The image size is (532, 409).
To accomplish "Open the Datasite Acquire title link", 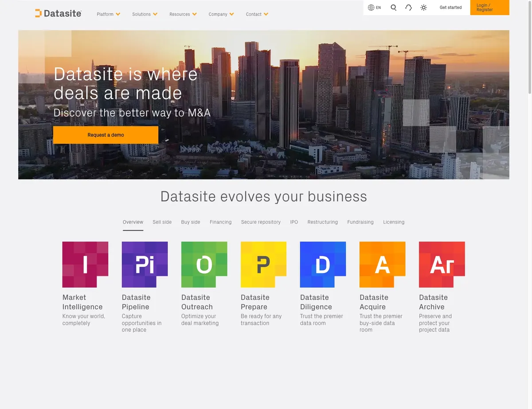I will (374, 302).
